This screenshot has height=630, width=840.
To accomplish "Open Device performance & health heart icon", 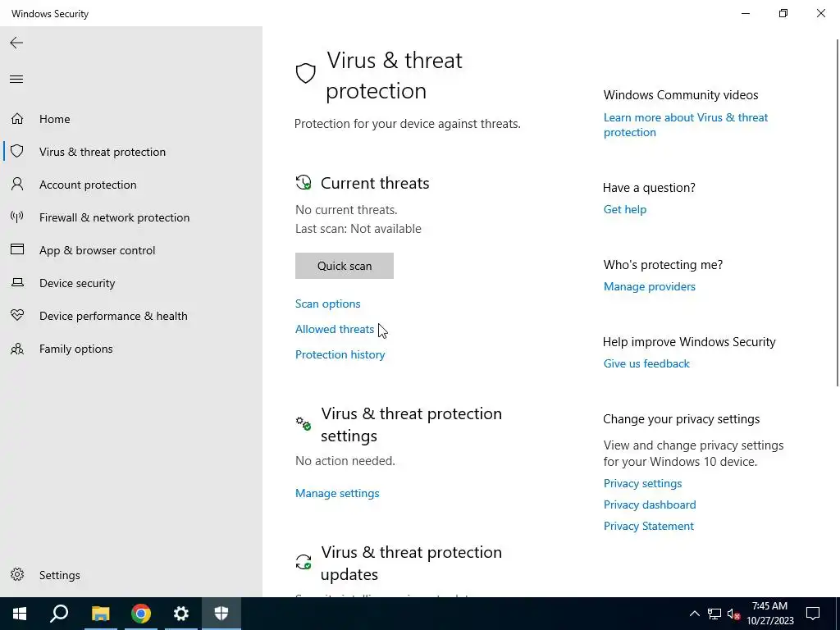I will click(x=17, y=315).
